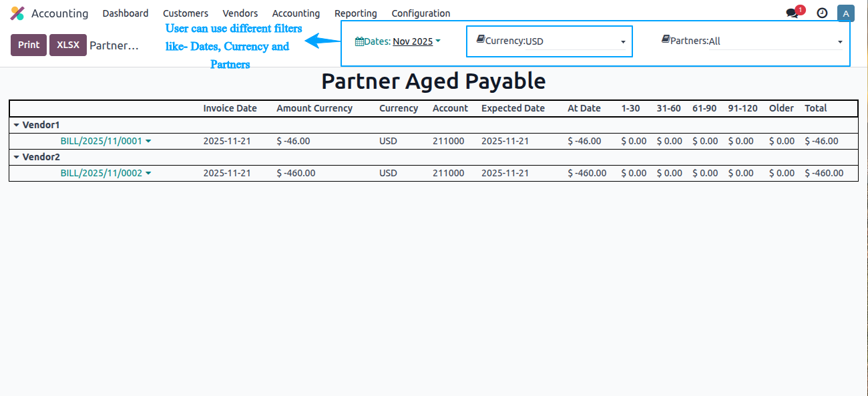Click the Odoo Accounting app logo icon
The height and width of the screenshot is (396, 868).
pos(17,13)
